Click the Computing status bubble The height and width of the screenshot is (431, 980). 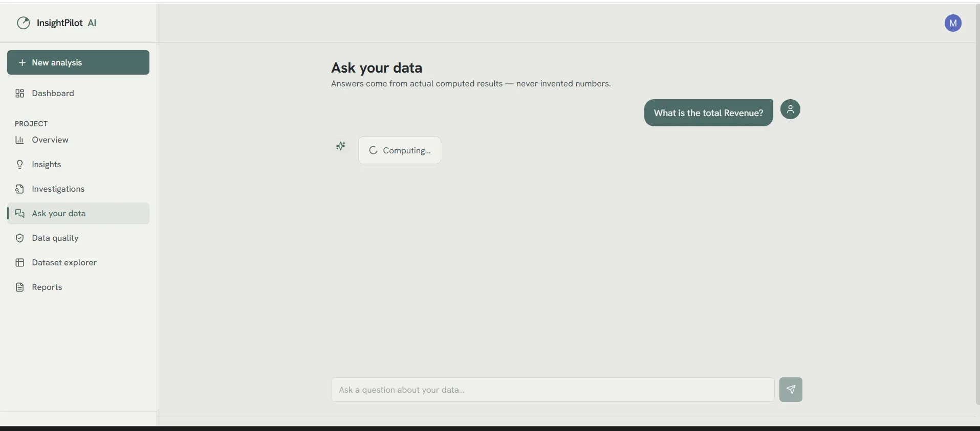pos(400,150)
